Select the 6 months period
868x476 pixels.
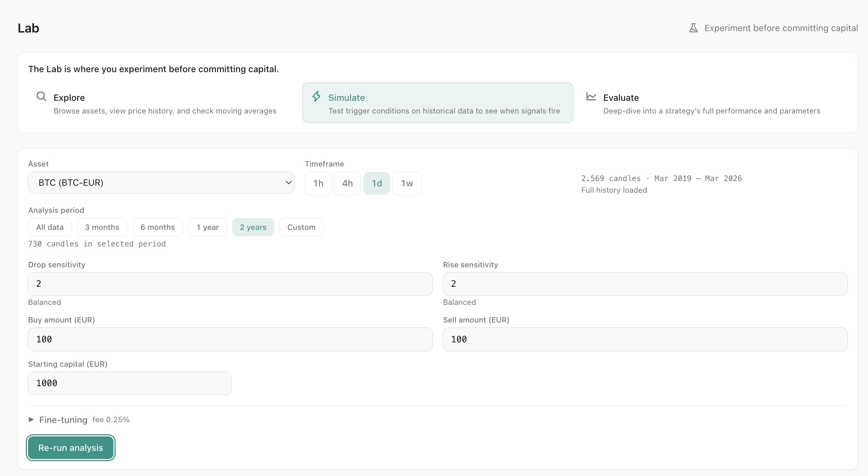(157, 227)
